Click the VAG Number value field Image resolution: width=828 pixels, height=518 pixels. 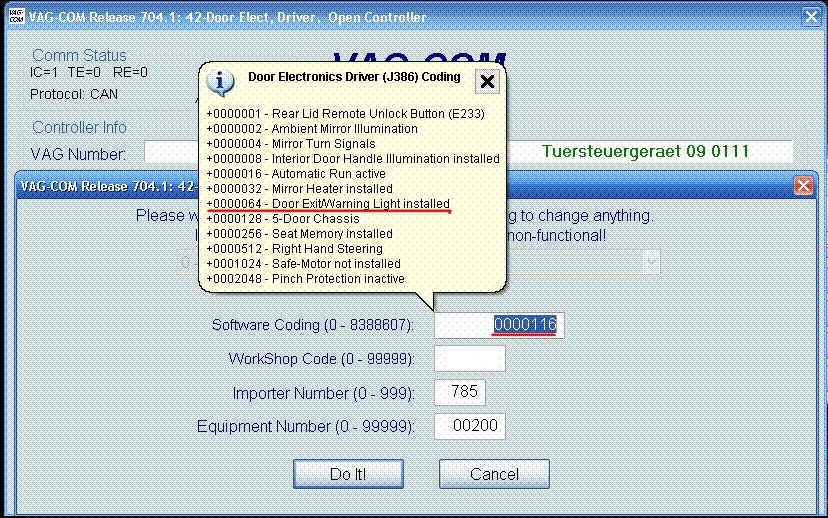[x=172, y=152]
